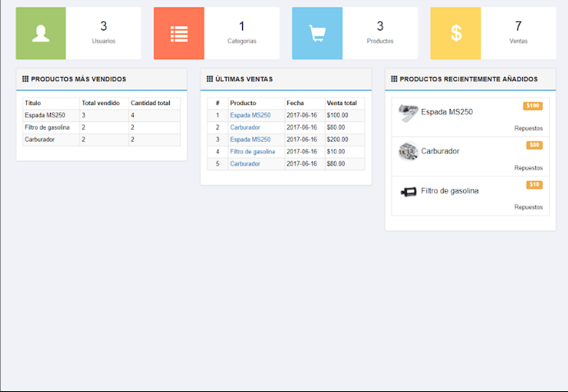Viewport: 568px width, 392px height.
Task: Click the Venta total column header
Action: [x=341, y=103]
